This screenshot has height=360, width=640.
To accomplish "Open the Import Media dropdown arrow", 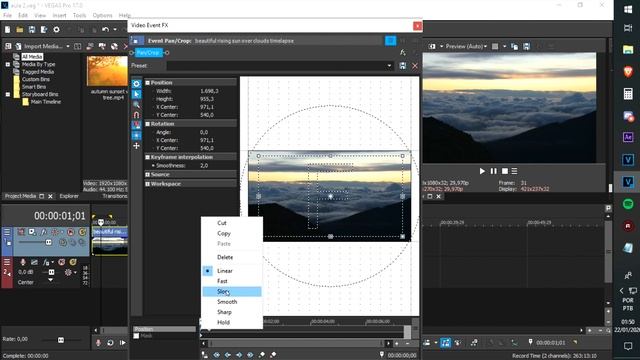I will (68, 46).
